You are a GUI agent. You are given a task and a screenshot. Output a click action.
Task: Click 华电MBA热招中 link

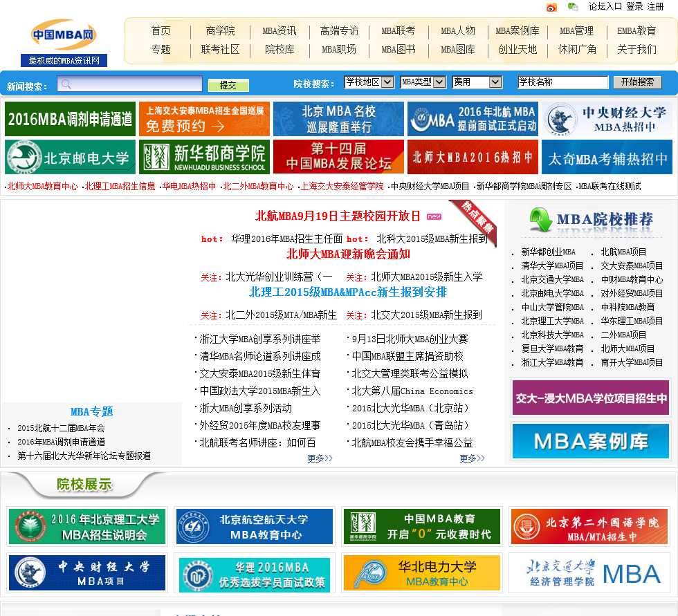(x=189, y=186)
